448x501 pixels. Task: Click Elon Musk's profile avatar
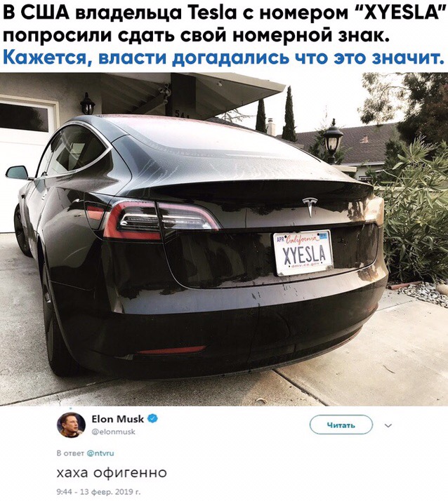pyautogui.click(x=71, y=425)
